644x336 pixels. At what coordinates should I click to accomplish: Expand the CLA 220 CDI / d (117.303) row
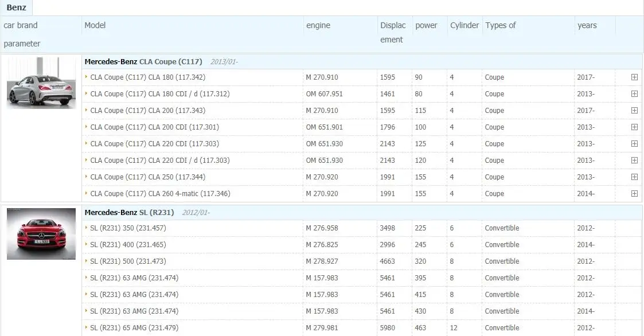(634, 160)
